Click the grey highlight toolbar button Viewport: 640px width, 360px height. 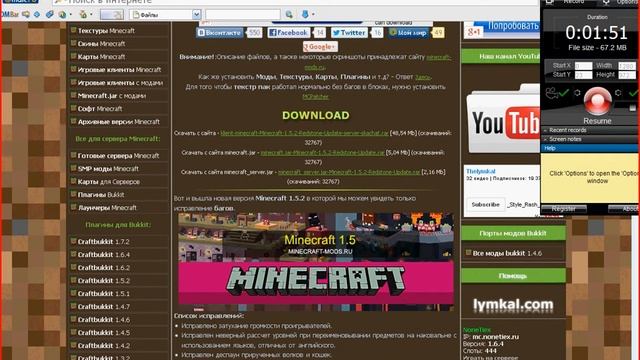coord(111,15)
